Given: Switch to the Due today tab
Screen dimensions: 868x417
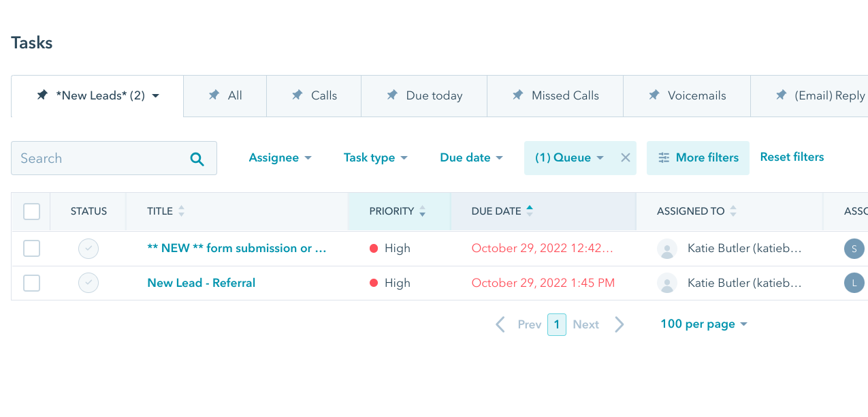Looking at the screenshot, I should click(433, 96).
